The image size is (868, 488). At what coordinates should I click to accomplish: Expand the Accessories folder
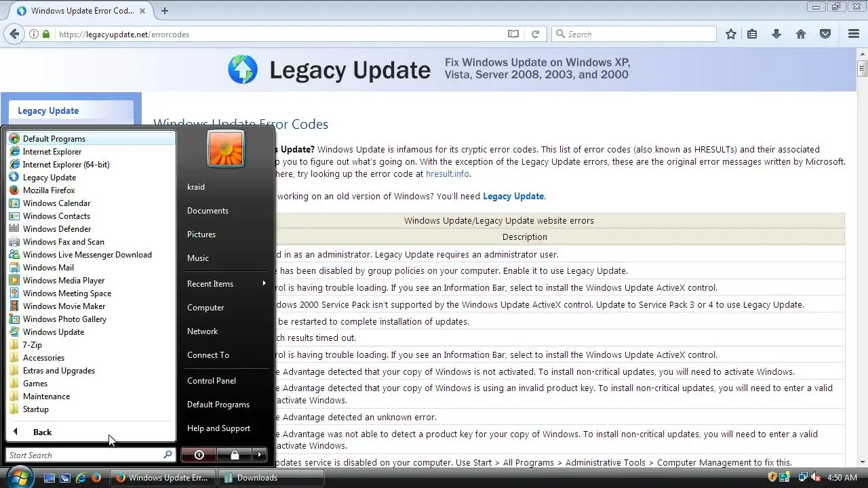[91, 357]
